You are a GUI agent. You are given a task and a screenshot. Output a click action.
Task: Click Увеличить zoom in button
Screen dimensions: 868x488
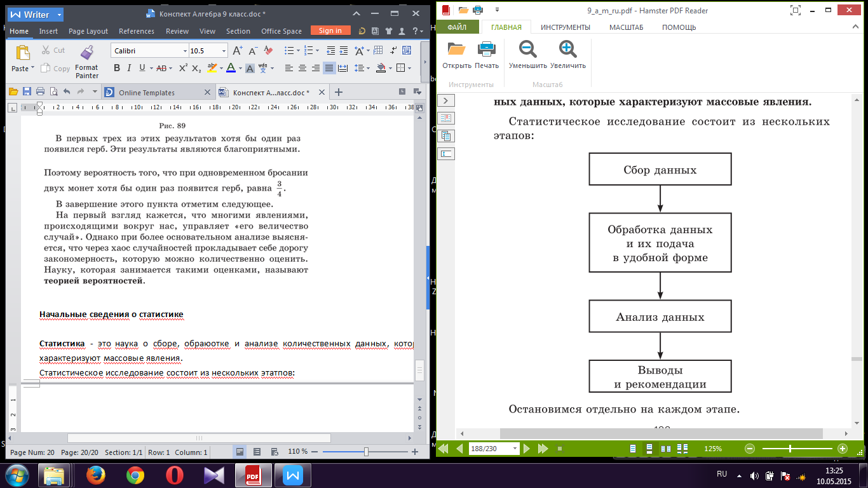pyautogui.click(x=568, y=55)
